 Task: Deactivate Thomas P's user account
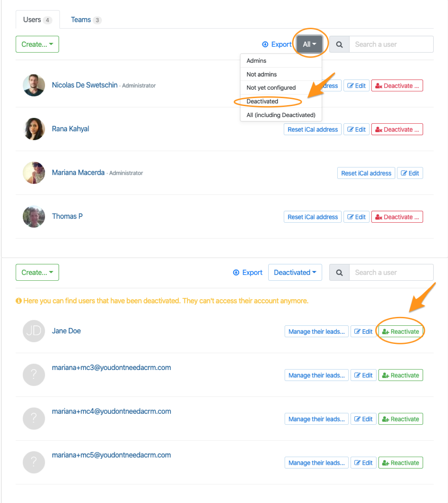tap(397, 217)
